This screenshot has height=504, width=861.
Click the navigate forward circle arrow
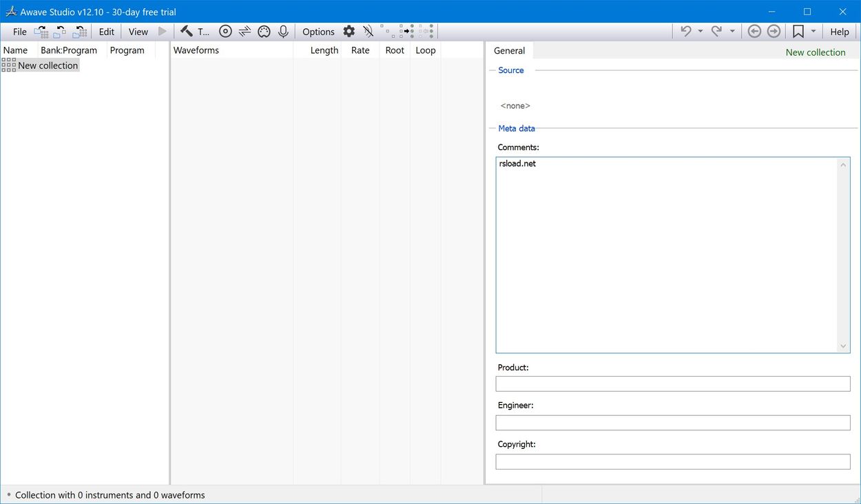(x=774, y=32)
